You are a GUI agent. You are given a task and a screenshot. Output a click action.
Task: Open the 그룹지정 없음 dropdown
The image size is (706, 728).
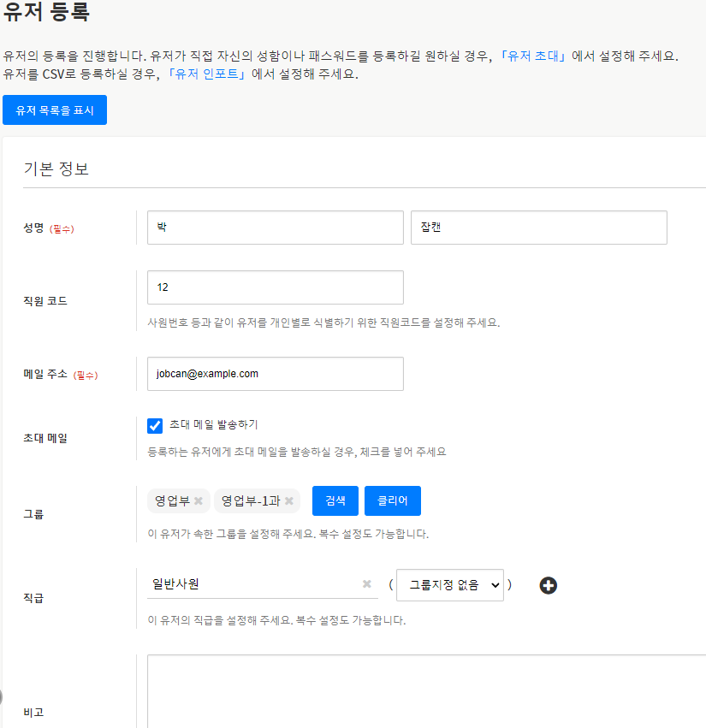(x=449, y=585)
